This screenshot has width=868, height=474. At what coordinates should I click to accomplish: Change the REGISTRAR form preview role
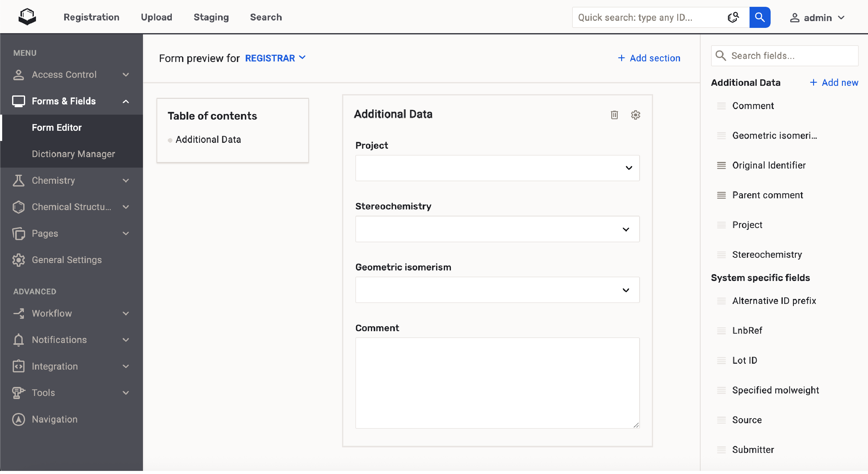(275, 58)
